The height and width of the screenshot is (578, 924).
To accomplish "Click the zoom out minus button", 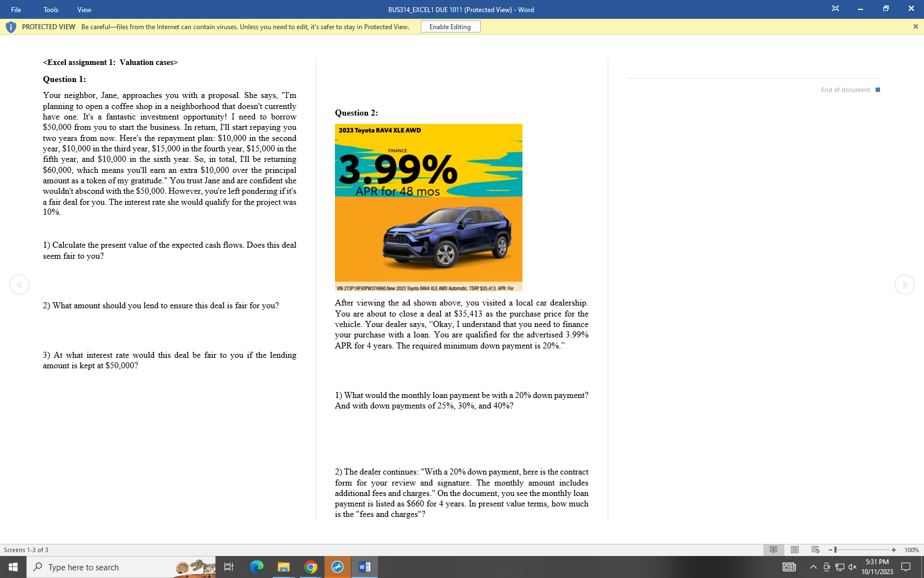I will pyautogui.click(x=831, y=550).
